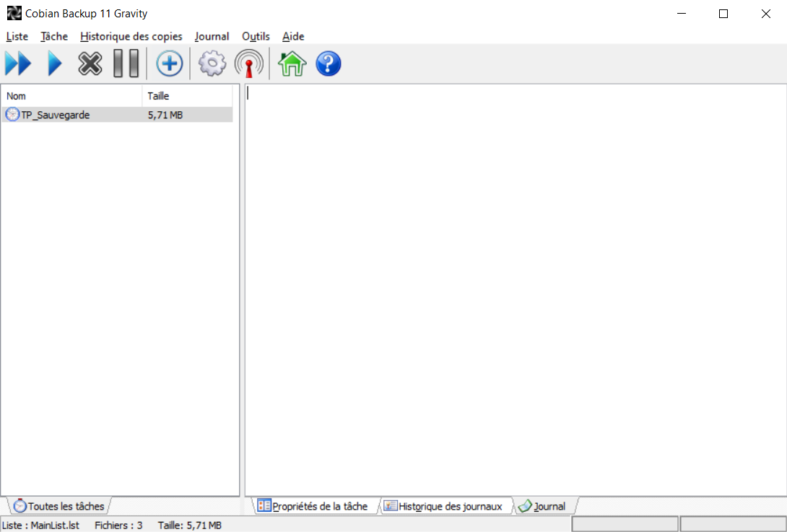This screenshot has width=787, height=532.
Task: Click the Cobian Backup title bar logo
Action: click(x=14, y=14)
